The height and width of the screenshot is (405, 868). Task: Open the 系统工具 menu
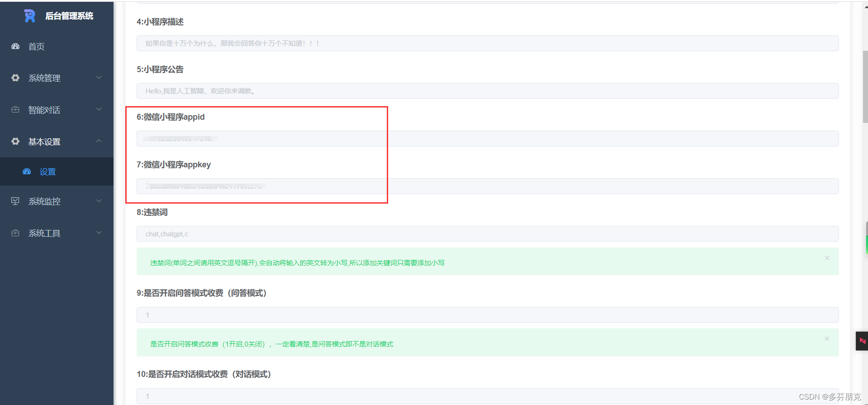pos(57,233)
